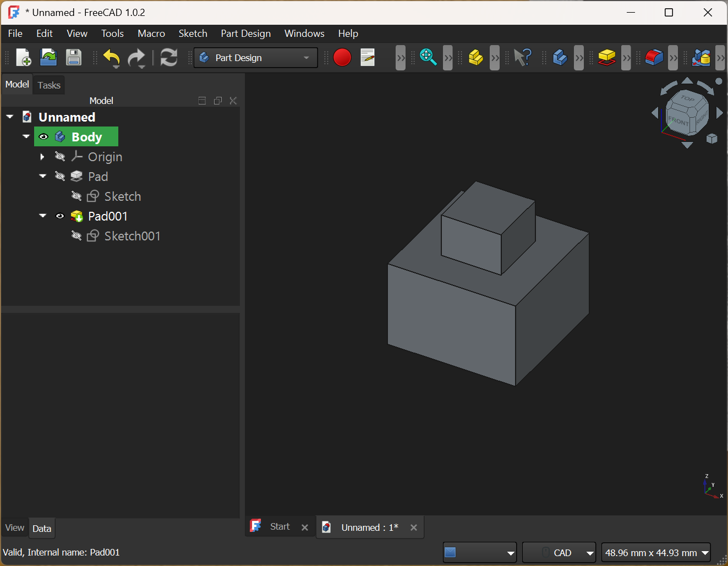Switch to the Start document tab
Viewport: 728px width, 566px height.
click(280, 526)
